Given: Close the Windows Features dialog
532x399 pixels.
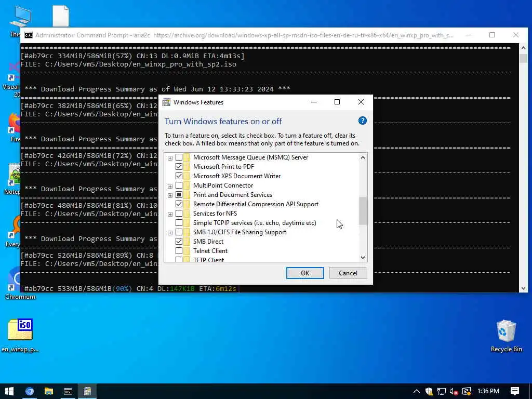Looking at the screenshot, I should [361, 102].
